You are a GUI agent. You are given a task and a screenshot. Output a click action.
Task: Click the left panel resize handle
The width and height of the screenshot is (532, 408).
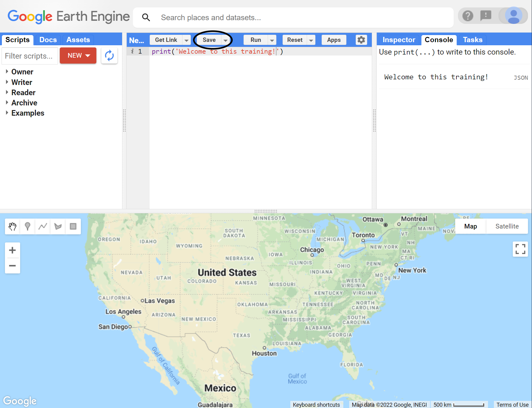click(124, 121)
